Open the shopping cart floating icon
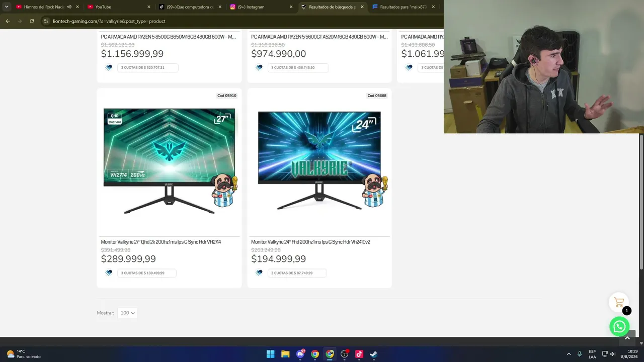This screenshot has height=362, width=644. pos(619,302)
